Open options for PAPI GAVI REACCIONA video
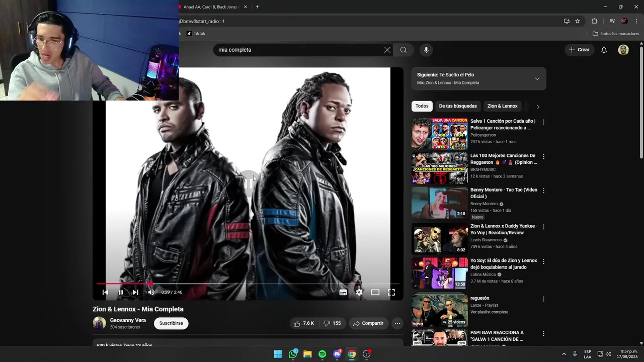This screenshot has width=644, height=362. [x=543, y=333]
